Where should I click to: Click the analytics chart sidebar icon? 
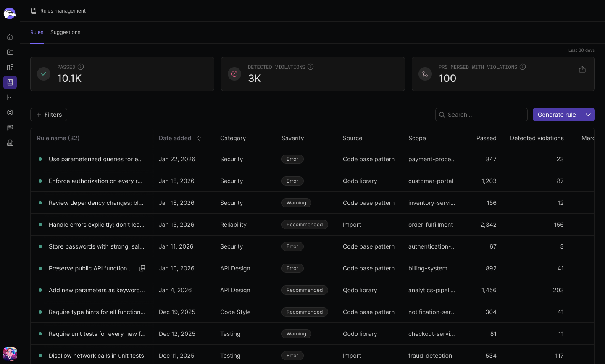pos(10,97)
